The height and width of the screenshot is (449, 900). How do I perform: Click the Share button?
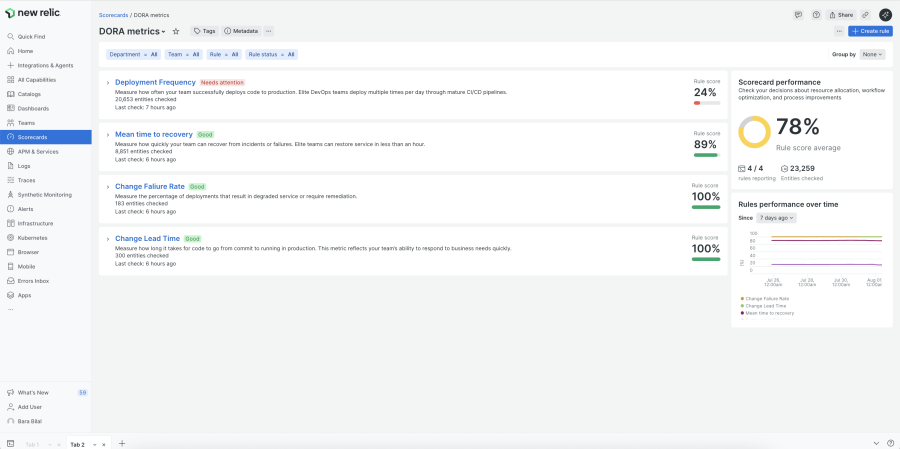[x=841, y=15]
